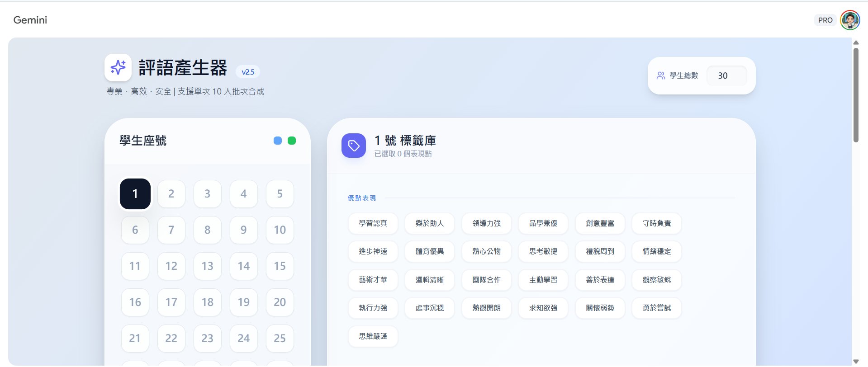This screenshot has width=868, height=367.
Task: Toggle the 體育優異 tag
Action: pos(430,251)
